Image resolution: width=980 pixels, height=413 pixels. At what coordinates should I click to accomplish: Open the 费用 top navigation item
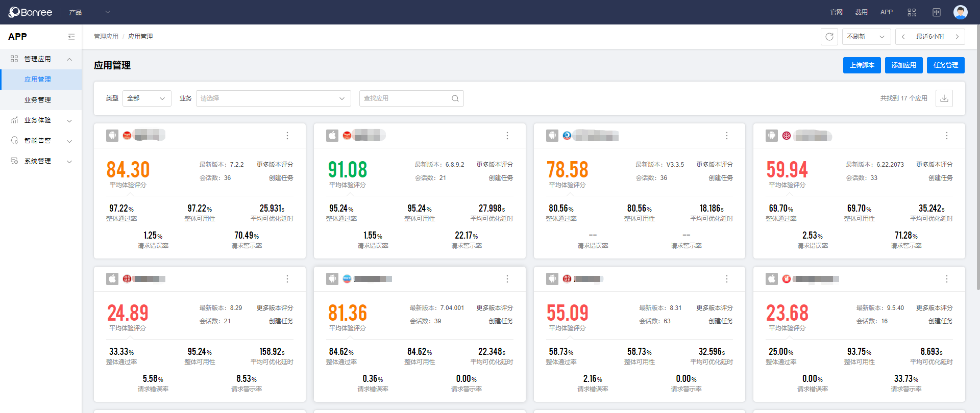pos(862,12)
